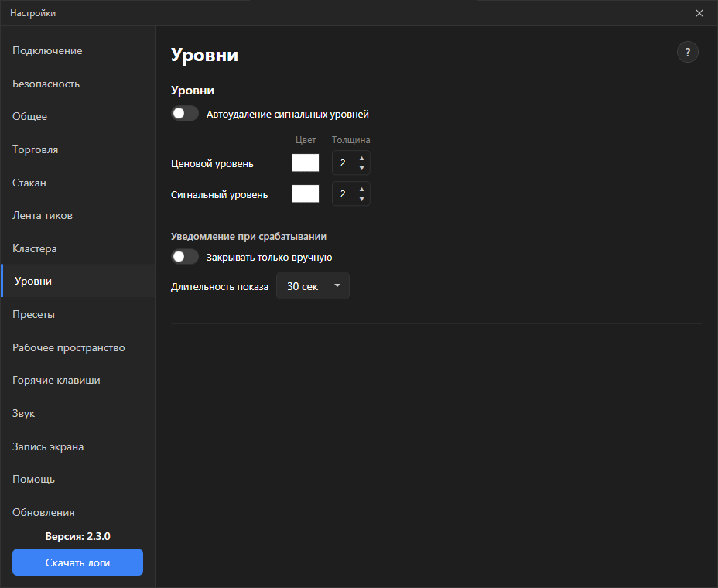718x588 pixels.
Task: Open the Стакан settings section
Action: pos(78,183)
